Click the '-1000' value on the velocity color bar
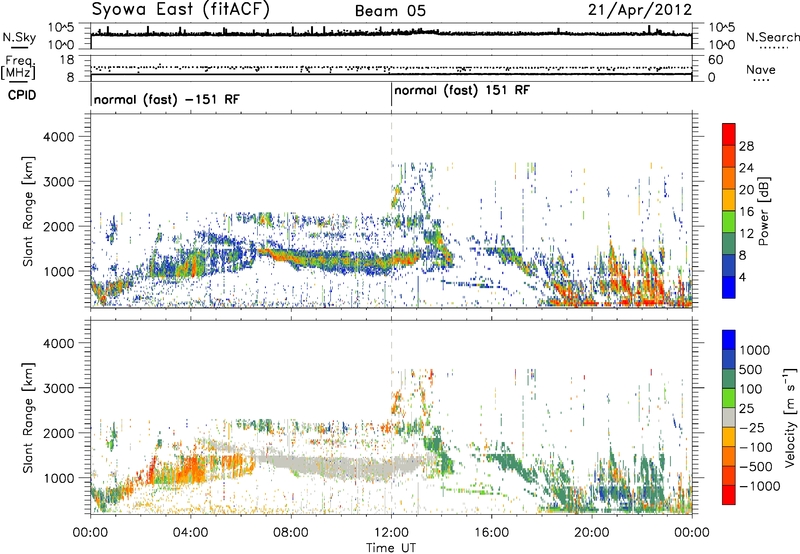800x554 pixels. click(760, 486)
